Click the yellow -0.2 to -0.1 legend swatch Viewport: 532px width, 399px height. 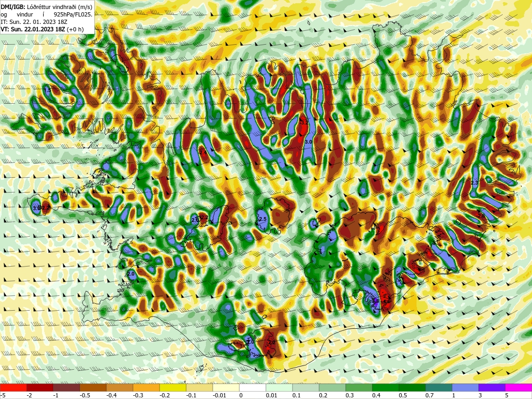pyautogui.click(x=173, y=387)
